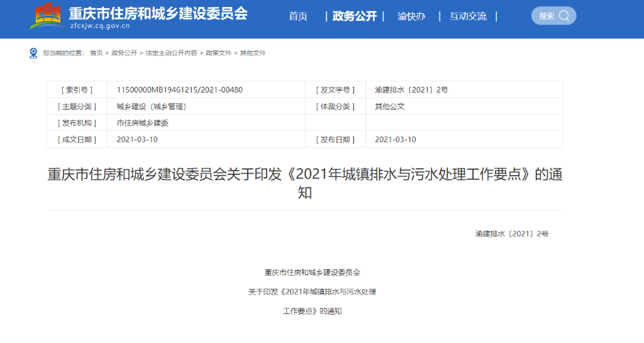This screenshot has width=644, height=343.
Task: Open the 政务公开 breadcrumb link
Action: click(x=124, y=53)
